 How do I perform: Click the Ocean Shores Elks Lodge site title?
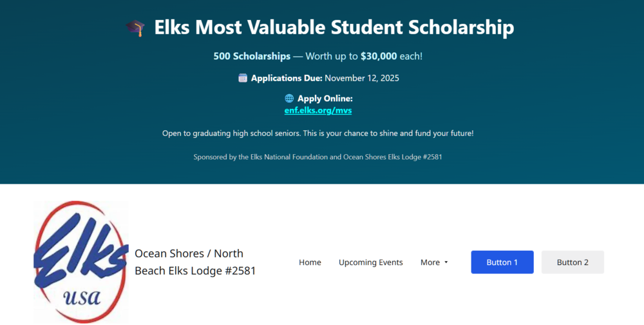click(195, 262)
